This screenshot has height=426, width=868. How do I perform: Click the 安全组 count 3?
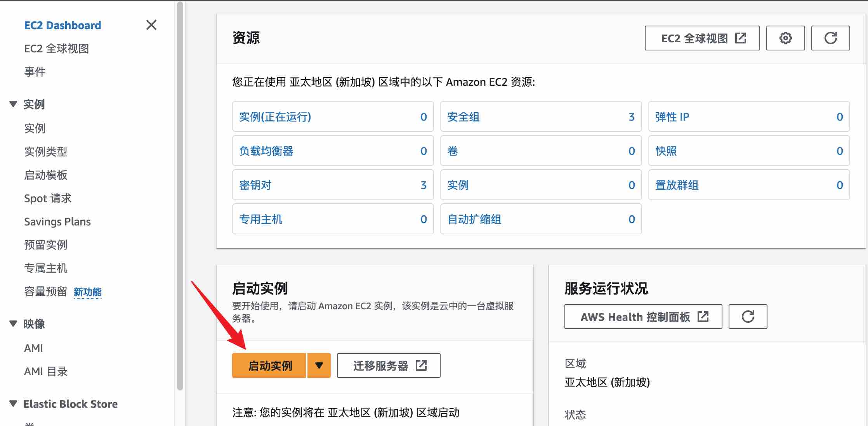[632, 117]
